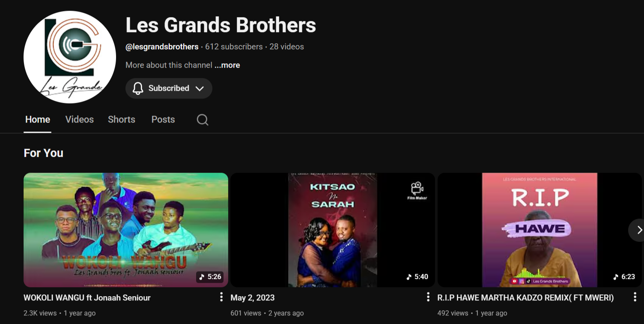
Task: Open WOKOLI WANGU ft Jonaah Seniour title link
Action: coord(87,297)
